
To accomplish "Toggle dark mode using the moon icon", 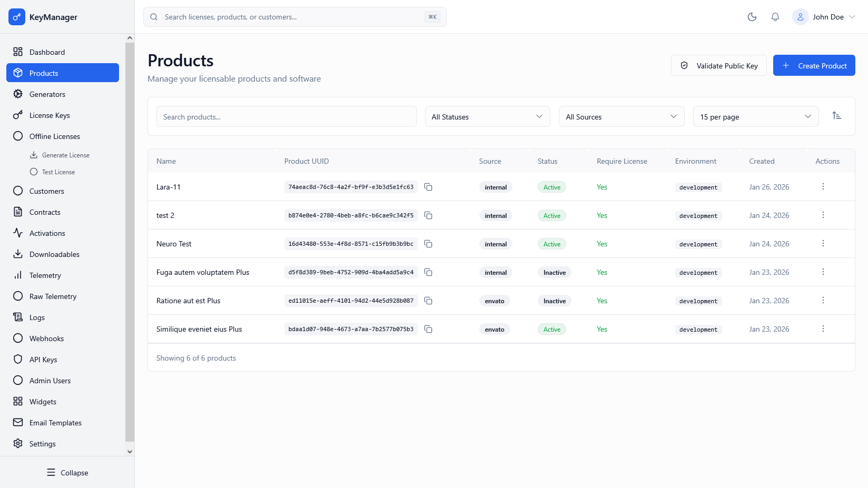I will (x=752, y=16).
